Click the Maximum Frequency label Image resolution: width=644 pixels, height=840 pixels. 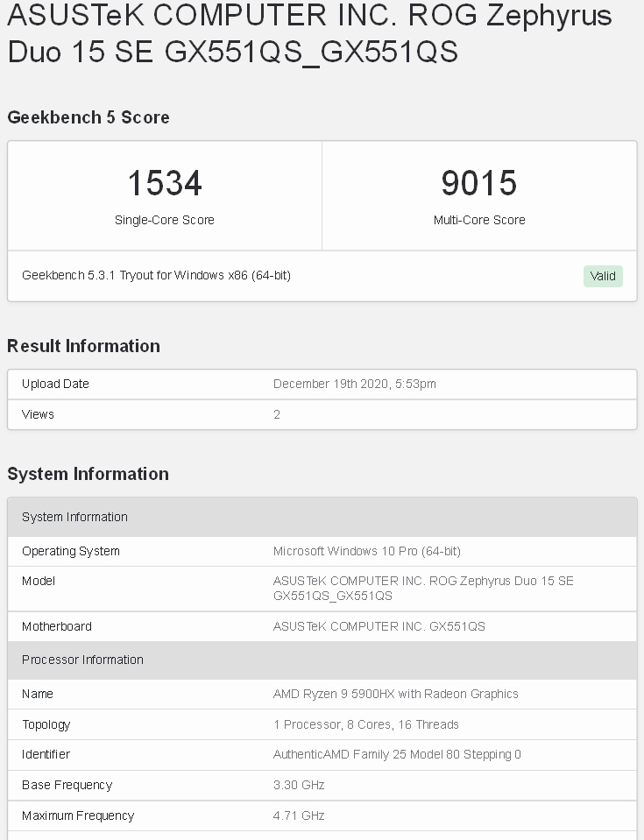pyautogui.click(x=78, y=815)
